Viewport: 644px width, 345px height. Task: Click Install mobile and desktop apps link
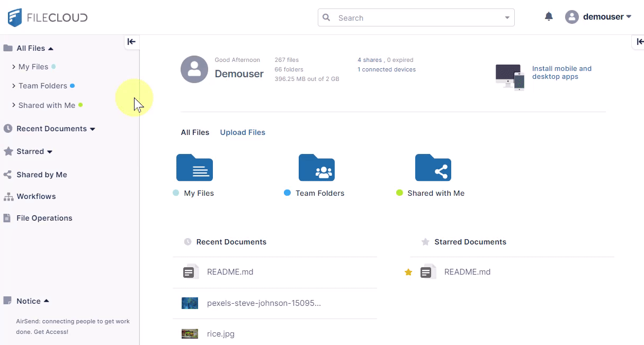561,72
